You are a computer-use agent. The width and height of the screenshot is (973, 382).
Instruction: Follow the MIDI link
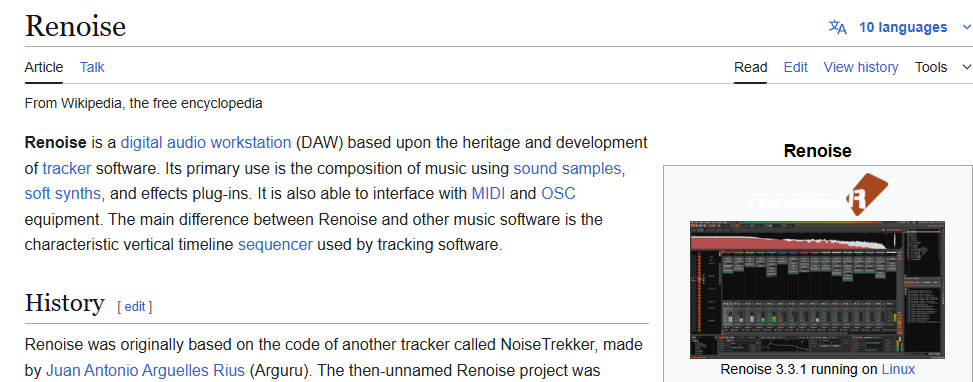[488, 193]
